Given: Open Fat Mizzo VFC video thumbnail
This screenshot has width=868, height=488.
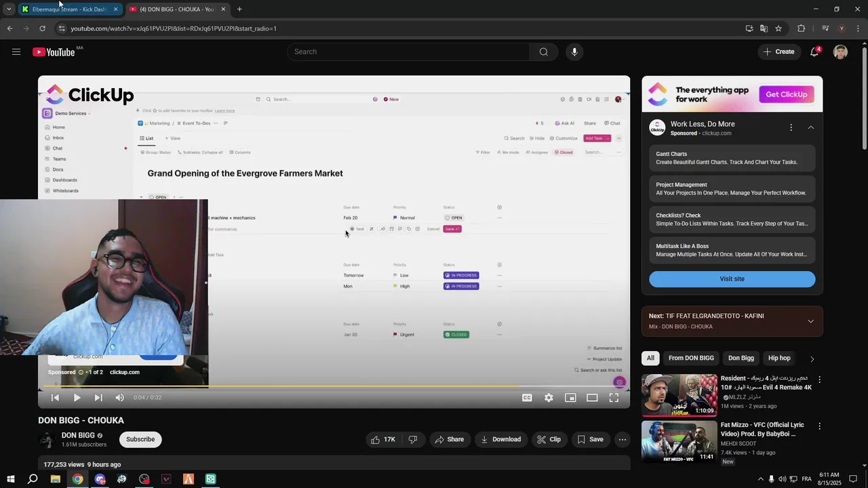Looking at the screenshot, I should (x=679, y=441).
